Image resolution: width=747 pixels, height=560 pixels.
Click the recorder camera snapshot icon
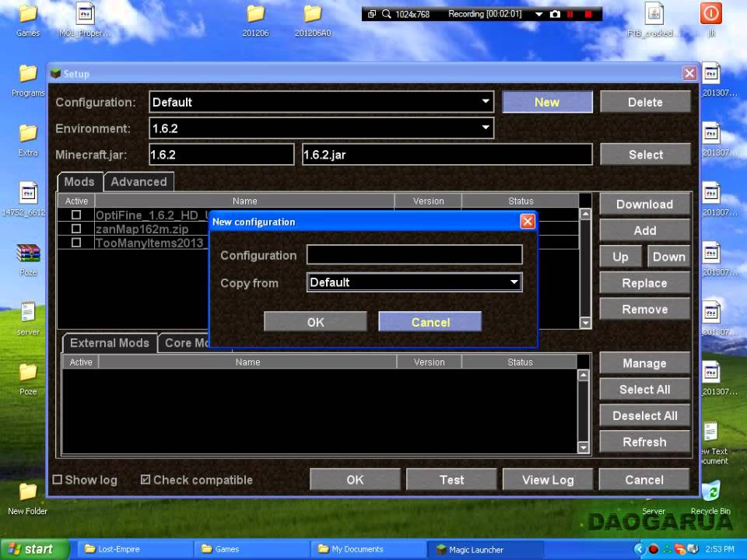[555, 14]
